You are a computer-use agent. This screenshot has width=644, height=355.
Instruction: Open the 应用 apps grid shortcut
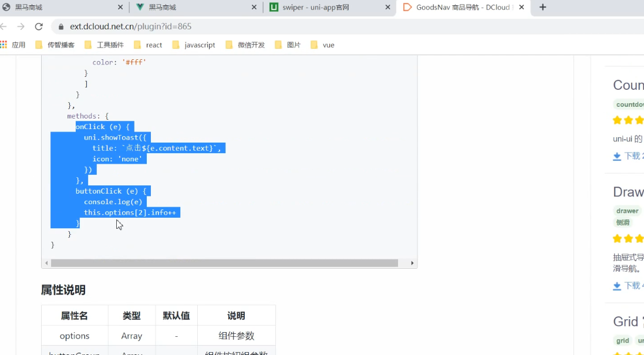point(13,45)
